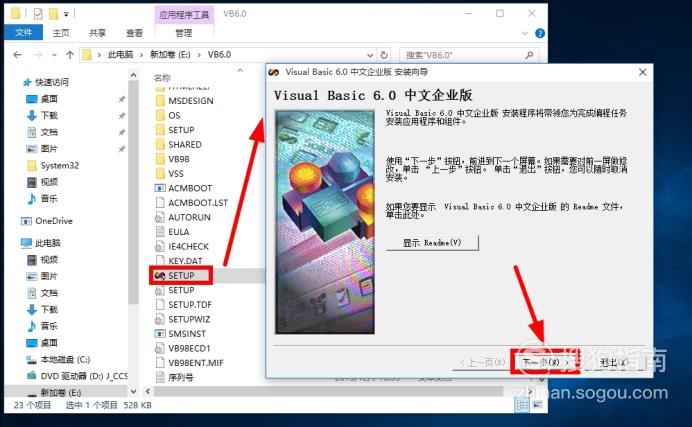Switch to details view icon

coord(522,405)
